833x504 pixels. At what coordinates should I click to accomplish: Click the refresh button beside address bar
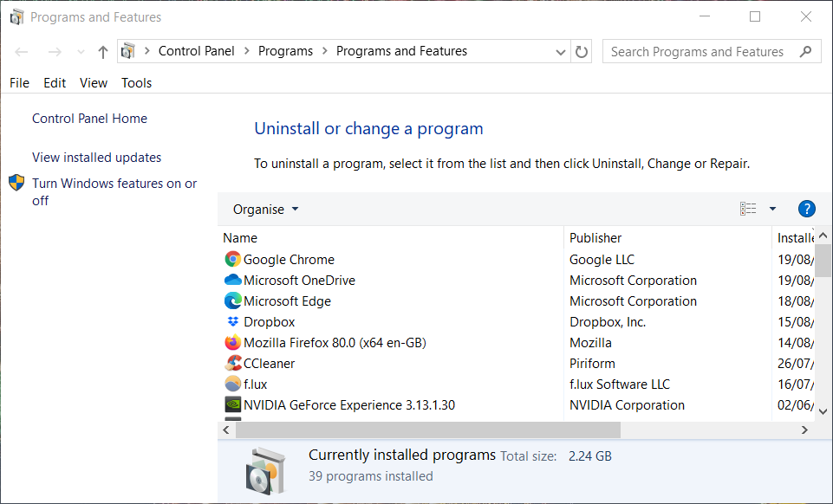click(x=582, y=52)
